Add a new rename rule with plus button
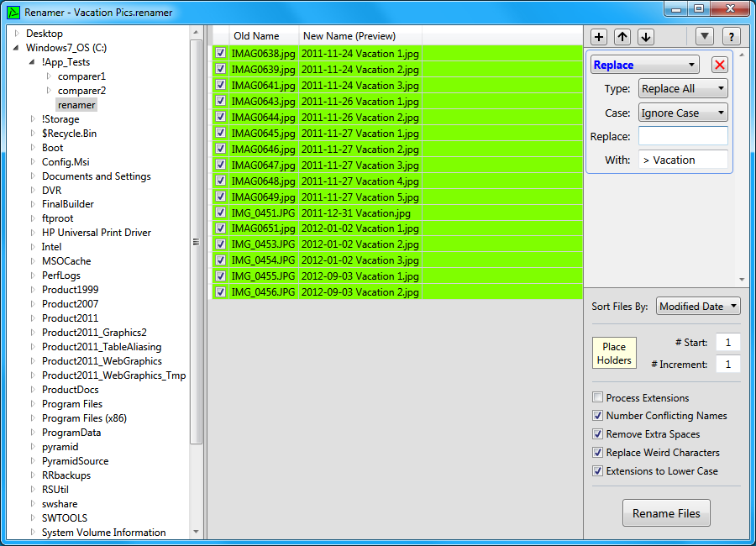The height and width of the screenshot is (546, 756). pos(598,36)
